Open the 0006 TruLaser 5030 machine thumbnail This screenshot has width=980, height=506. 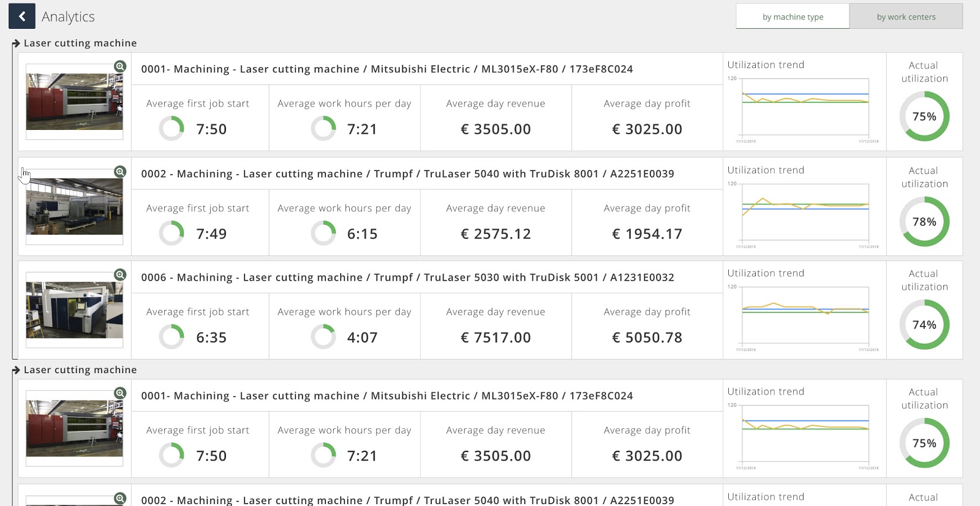[74, 310]
